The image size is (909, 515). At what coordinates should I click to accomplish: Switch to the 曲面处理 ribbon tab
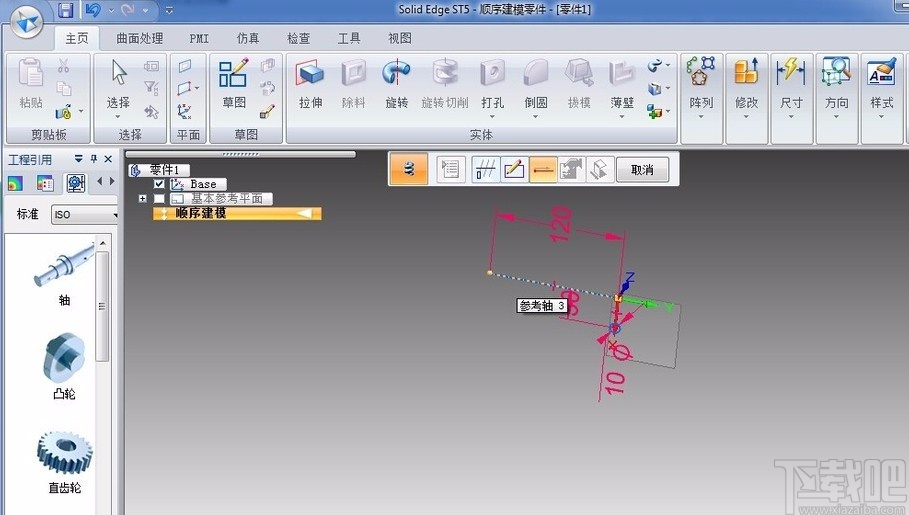tap(140, 38)
